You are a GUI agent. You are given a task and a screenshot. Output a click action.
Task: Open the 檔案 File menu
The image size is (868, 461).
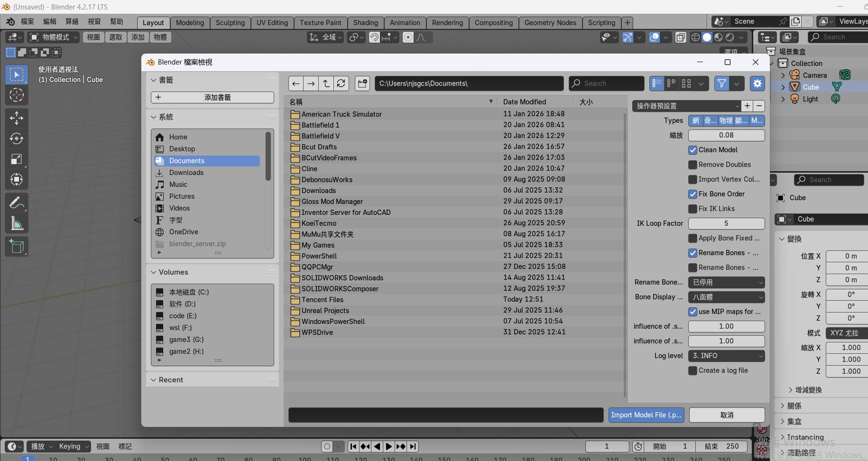point(28,22)
